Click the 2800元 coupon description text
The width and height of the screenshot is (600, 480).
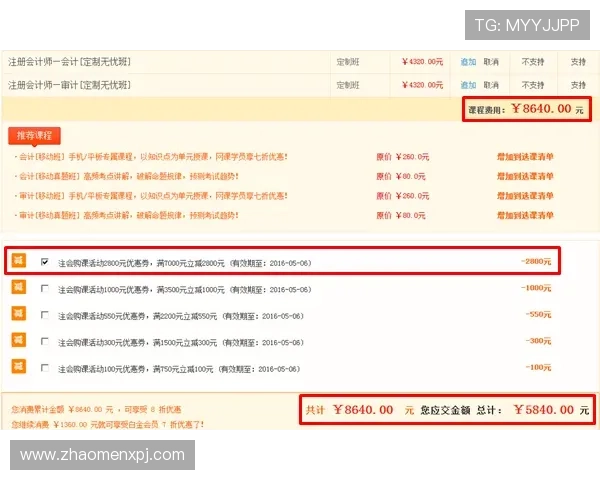[x=185, y=263]
